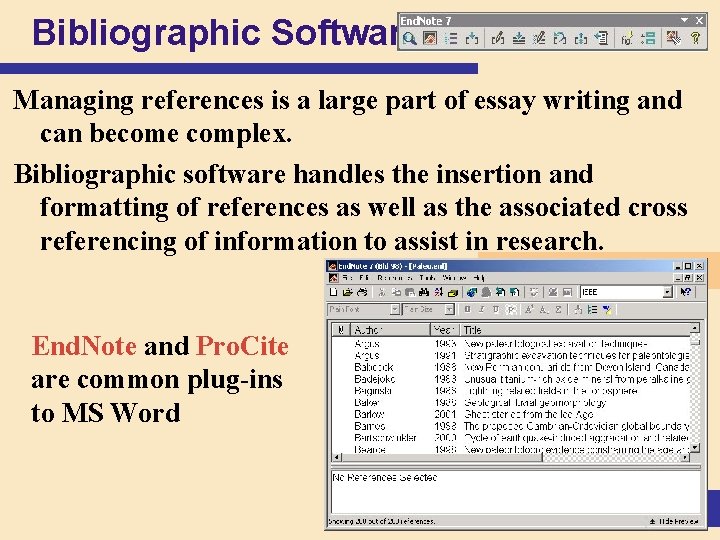This screenshot has width=720, height=540.
Task: Click context Help arrow-question icon in EndNote toolbar
Action: click(x=686, y=292)
